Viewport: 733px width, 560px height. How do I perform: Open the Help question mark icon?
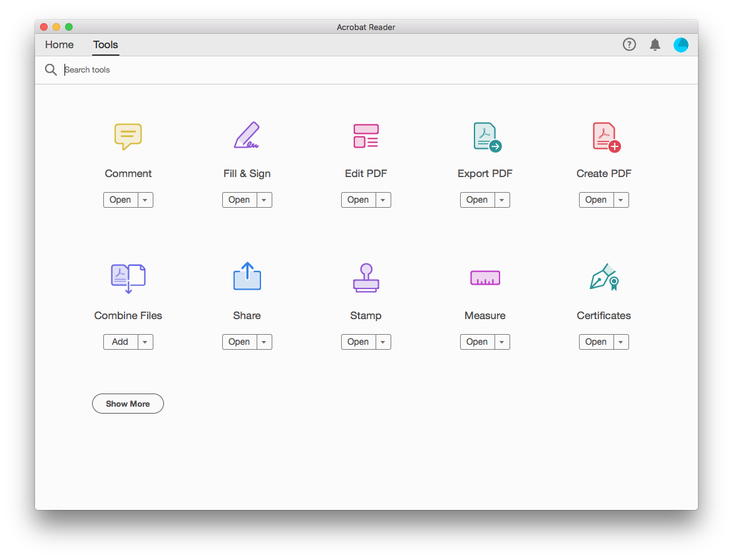(x=629, y=44)
